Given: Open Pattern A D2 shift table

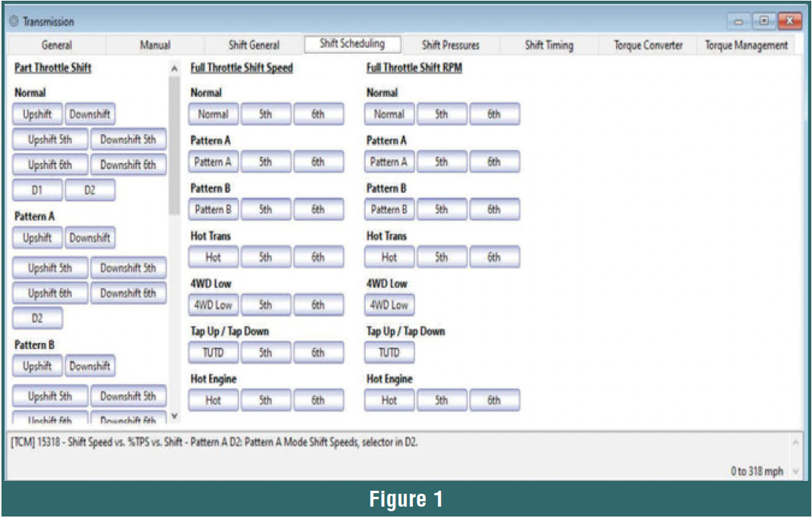Looking at the screenshot, I should point(37,318).
